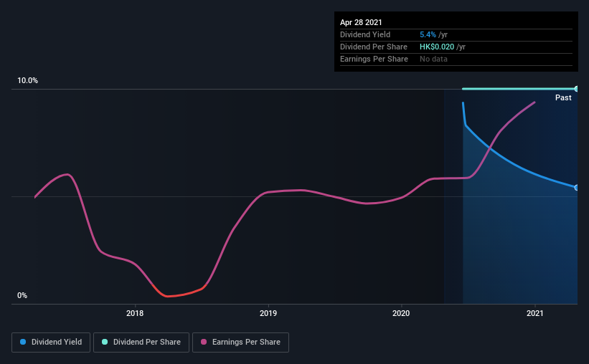The width and height of the screenshot is (589, 364).
Task: Click the blue Dividend Yield legend dot
Action: pyautogui.click(x=23, y=342)
